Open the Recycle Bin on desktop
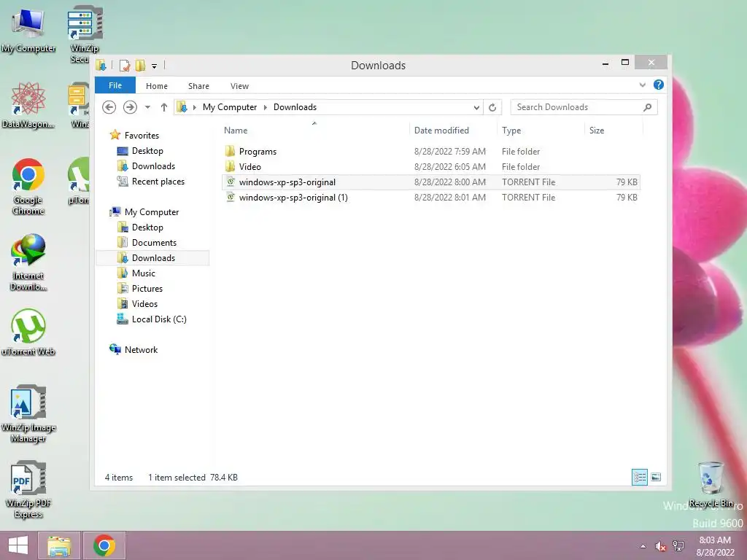Screen dimensions: 747x560 (x=711, y=484)
